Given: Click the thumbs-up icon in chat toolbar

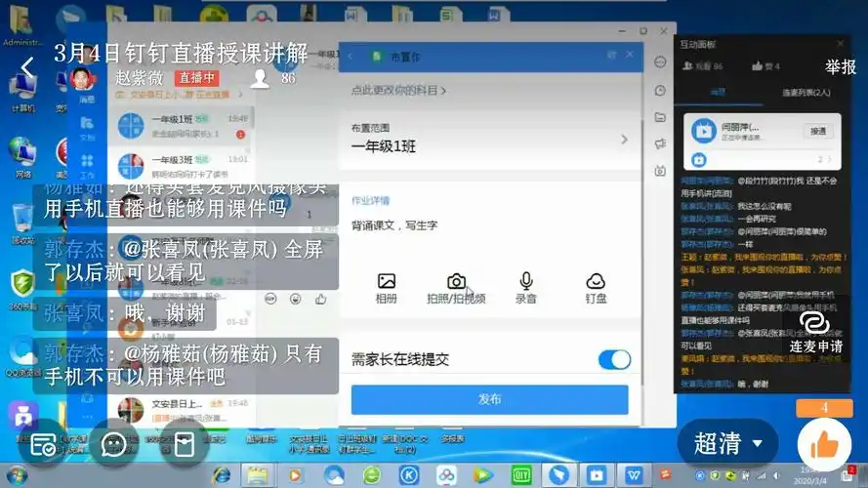Looking at the screenshot, I should point(320,299).
